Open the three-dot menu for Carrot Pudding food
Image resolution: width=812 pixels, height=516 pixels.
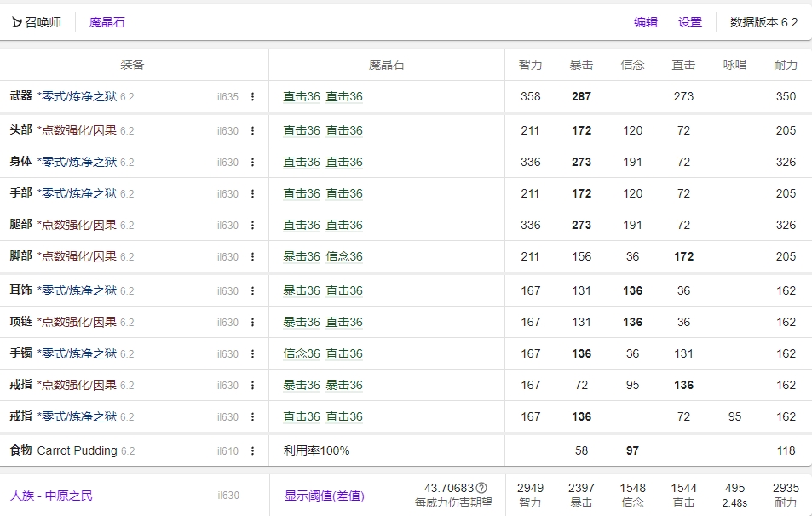(x=252, y=451)
